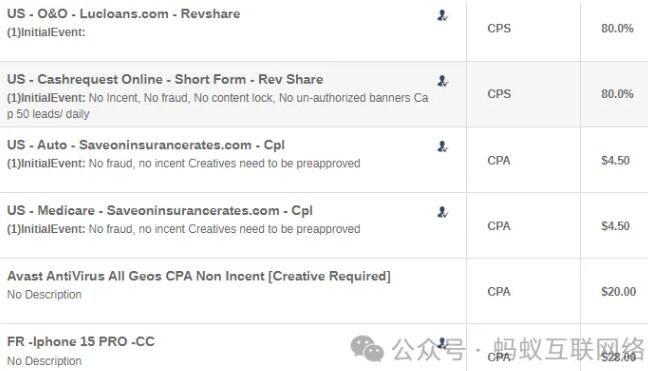Select $4.50 payout of Medicare offer
The image size is (648, 371).
click(x=615, y=226)
